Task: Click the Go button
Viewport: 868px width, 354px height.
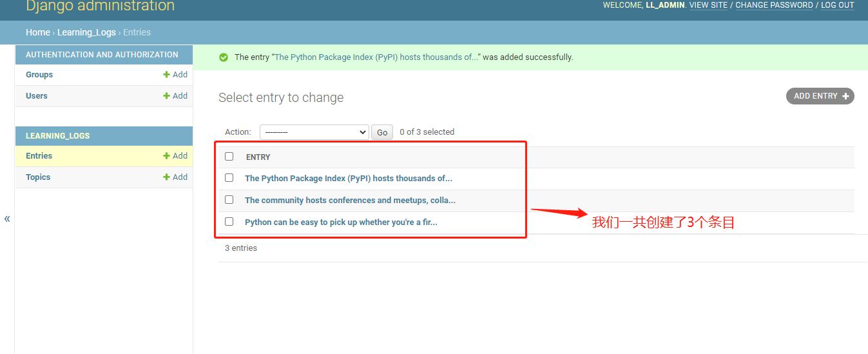Action: [x=382, y=132]
